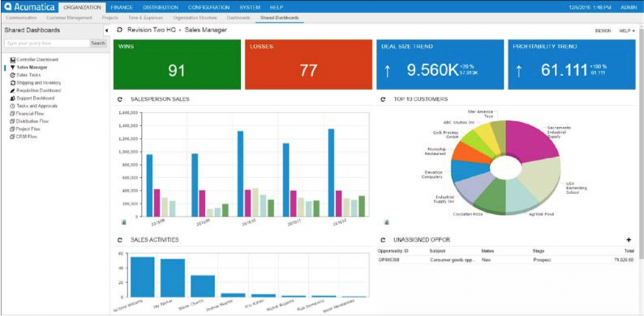This screenshot has width=644, height=316.
Task: Refresh the Salesperson Sales widget
Action: (x=120, y=99)
